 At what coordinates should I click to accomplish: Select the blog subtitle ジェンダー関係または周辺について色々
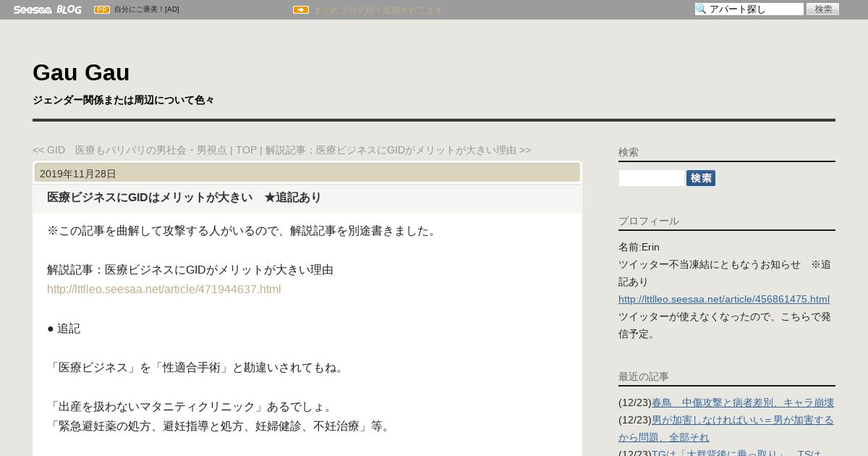click(x=123, y=100)
